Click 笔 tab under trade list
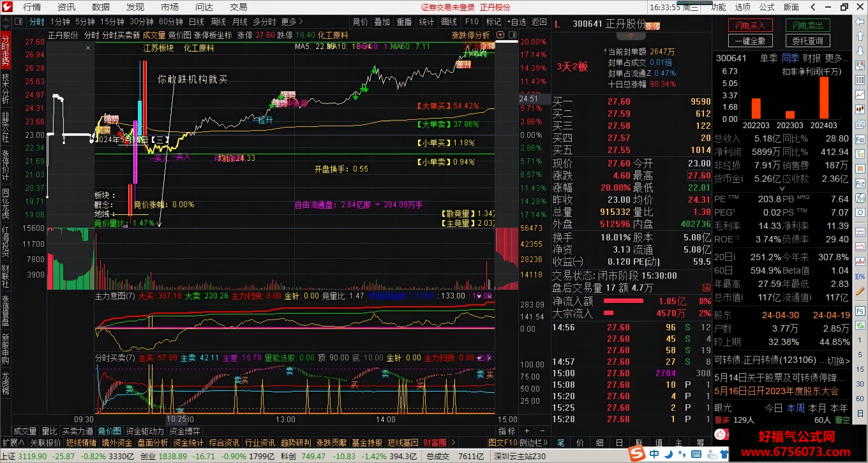The width and height of the screenshot is (868, 463). coord(561,443)
